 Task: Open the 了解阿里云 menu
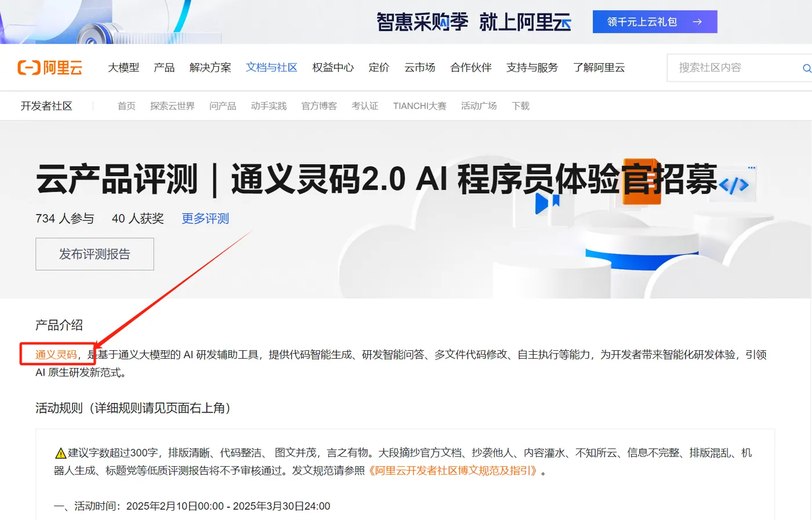pos(599,68)
